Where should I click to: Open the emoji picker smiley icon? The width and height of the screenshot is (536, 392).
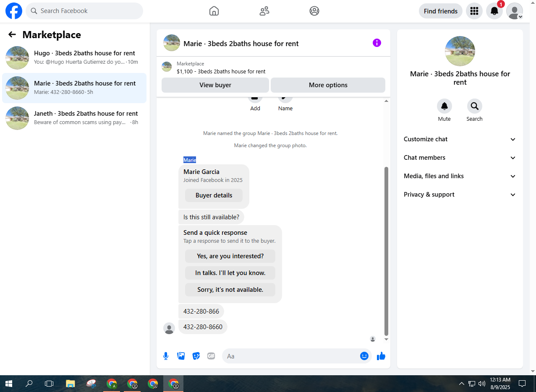coord(364,356)
